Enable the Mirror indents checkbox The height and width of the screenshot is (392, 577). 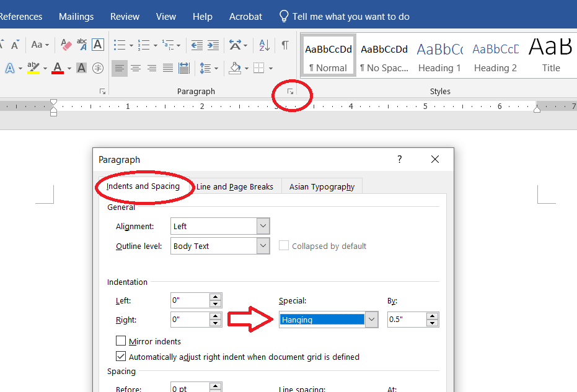[121, 341]
